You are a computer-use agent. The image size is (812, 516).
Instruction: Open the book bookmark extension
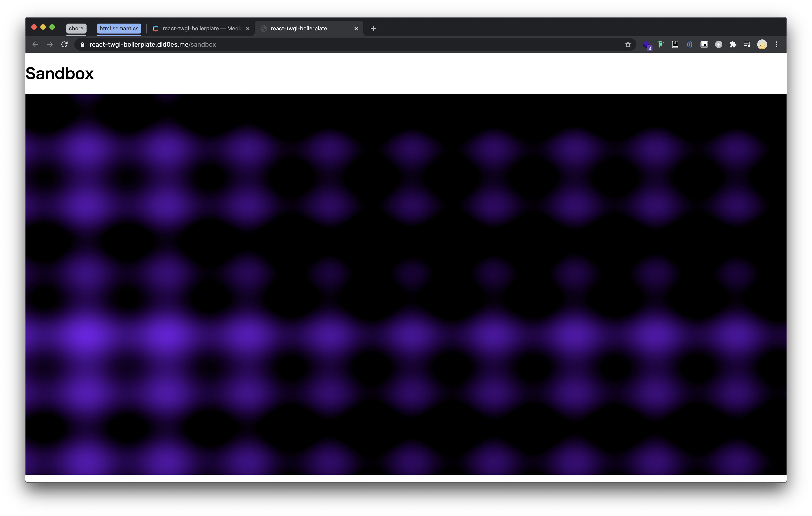click(x=675, y=44)
